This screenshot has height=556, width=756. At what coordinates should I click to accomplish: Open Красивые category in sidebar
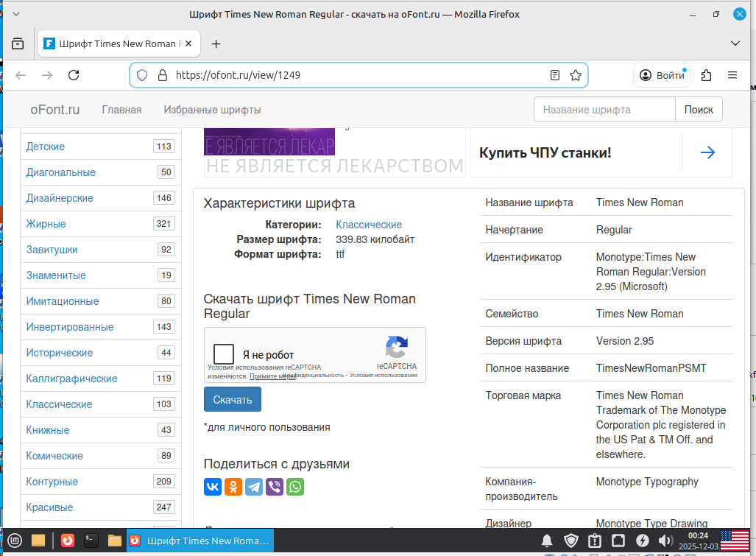click(49, 507)
